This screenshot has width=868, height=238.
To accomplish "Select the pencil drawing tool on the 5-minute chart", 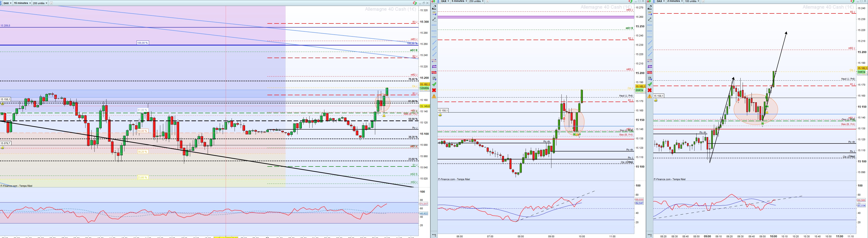I will point(434,7).
